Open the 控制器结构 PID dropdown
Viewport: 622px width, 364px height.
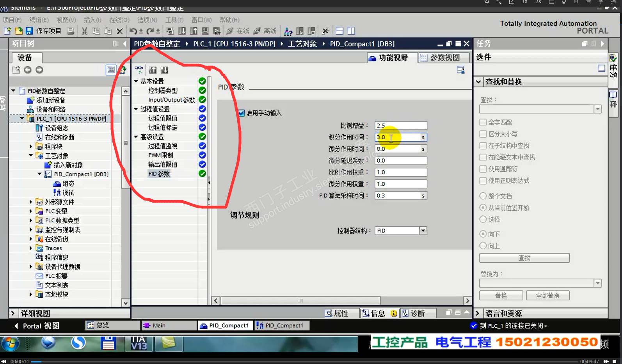click(x=423, y=231)
